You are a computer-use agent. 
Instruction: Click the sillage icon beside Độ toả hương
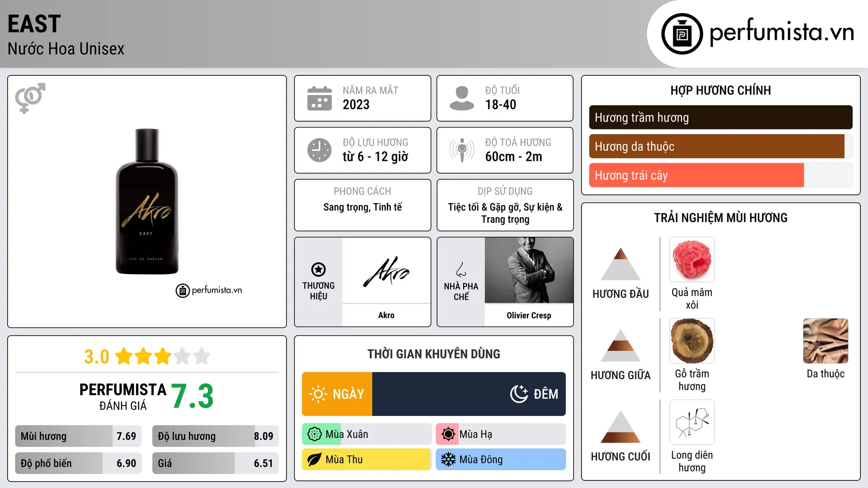pyautogui.click(x=462, y=150)
